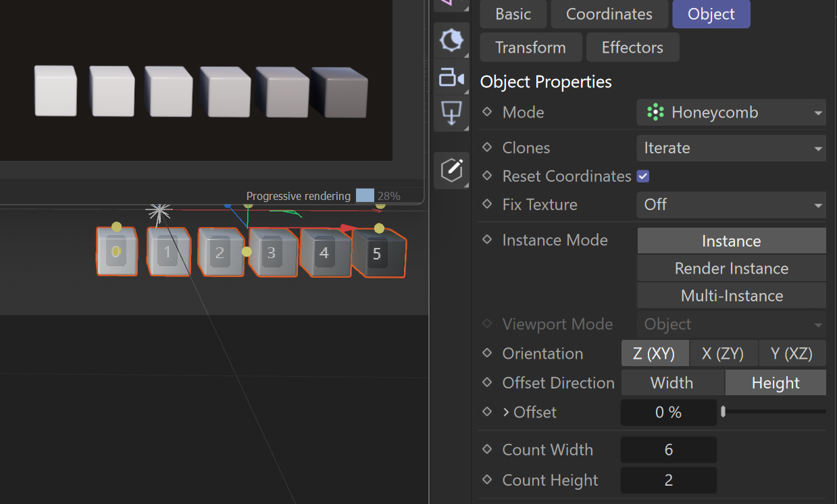Click keyframe diamond beside Orientation
Viewport: 837px width, 504px height.
pos(487,353)
